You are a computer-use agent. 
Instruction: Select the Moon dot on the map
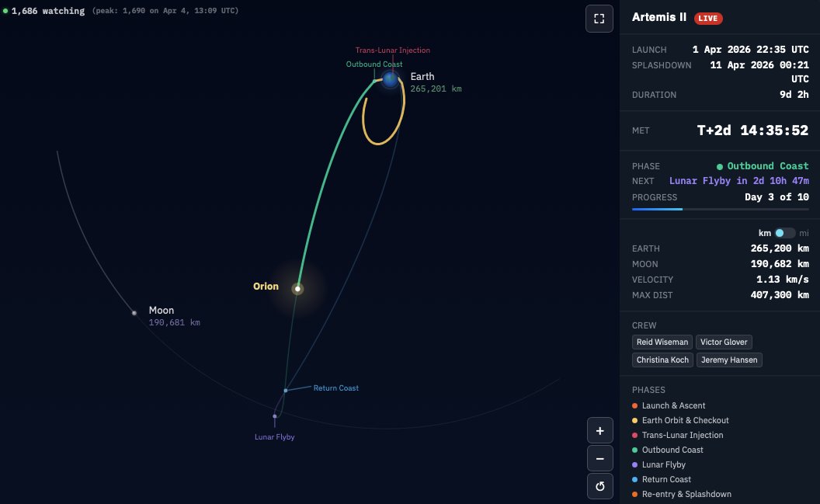pyautogui.click(x=134, y=313)
